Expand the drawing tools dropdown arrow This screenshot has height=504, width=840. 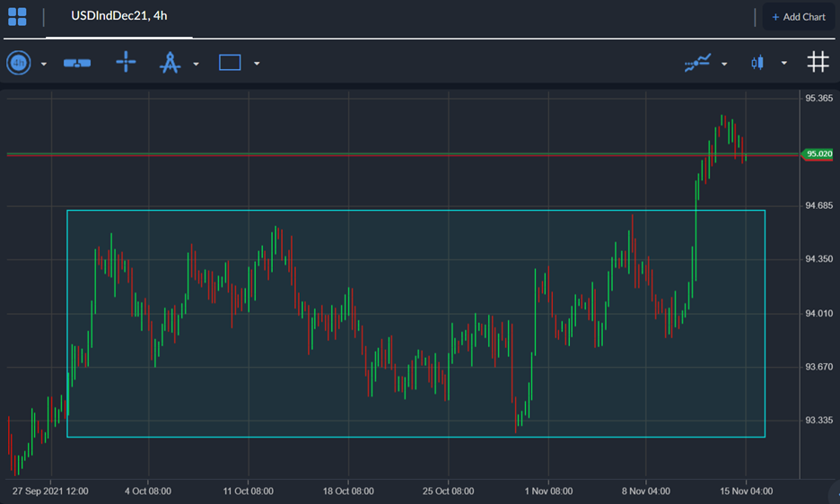(196, 64)
